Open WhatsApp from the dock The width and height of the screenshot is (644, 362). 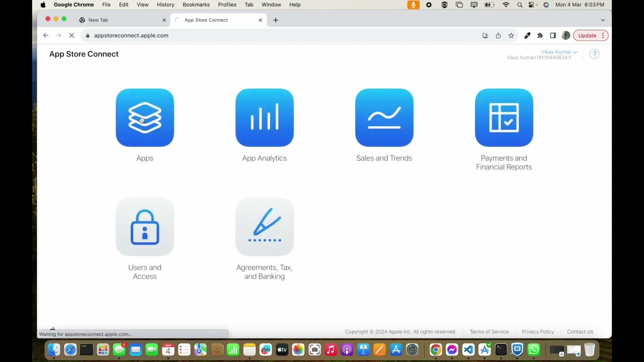pos(534,349)
